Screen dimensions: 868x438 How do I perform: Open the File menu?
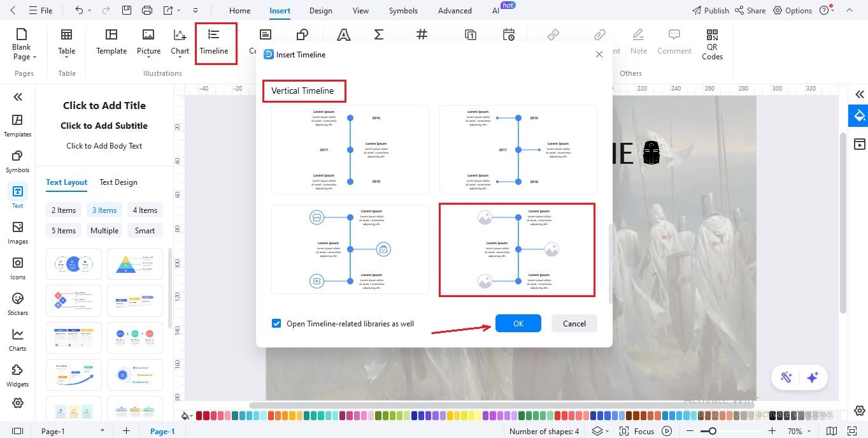(x=41, y=10)
